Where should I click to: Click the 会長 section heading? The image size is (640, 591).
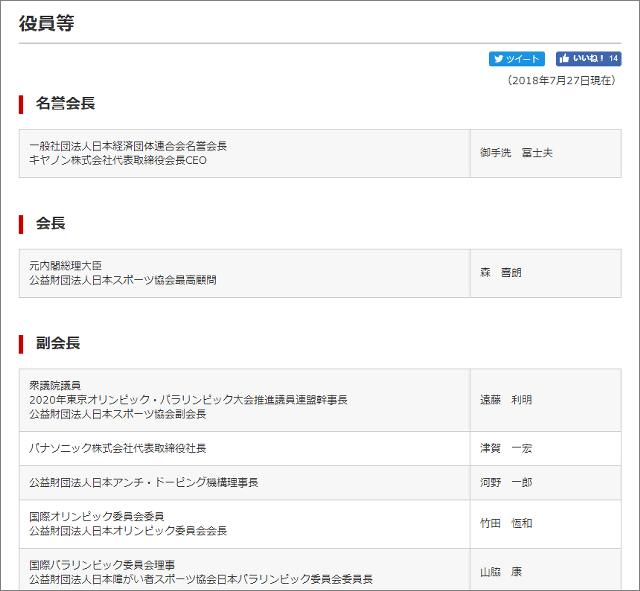click(51, 223)
